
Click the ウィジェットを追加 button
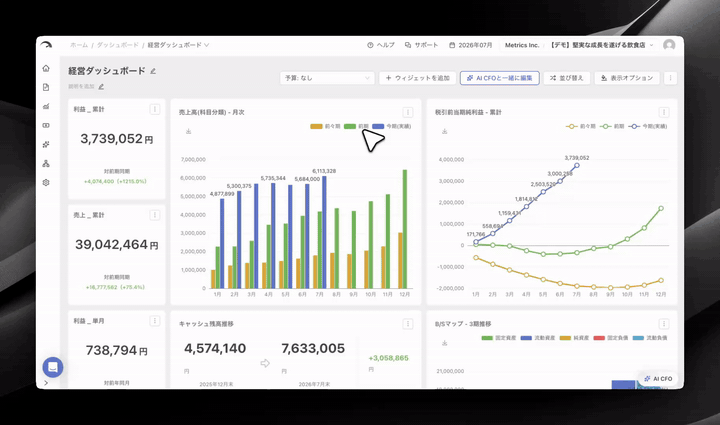click(x=417, y=78)
